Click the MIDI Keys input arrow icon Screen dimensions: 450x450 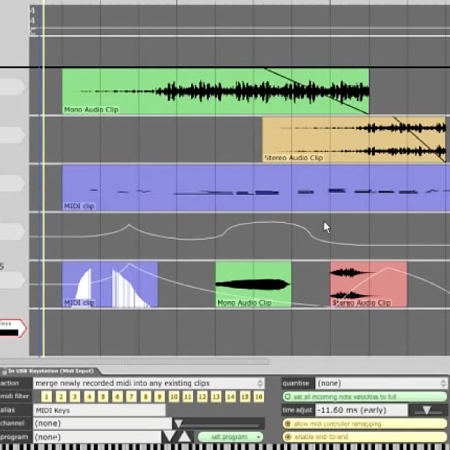(13, 328)
